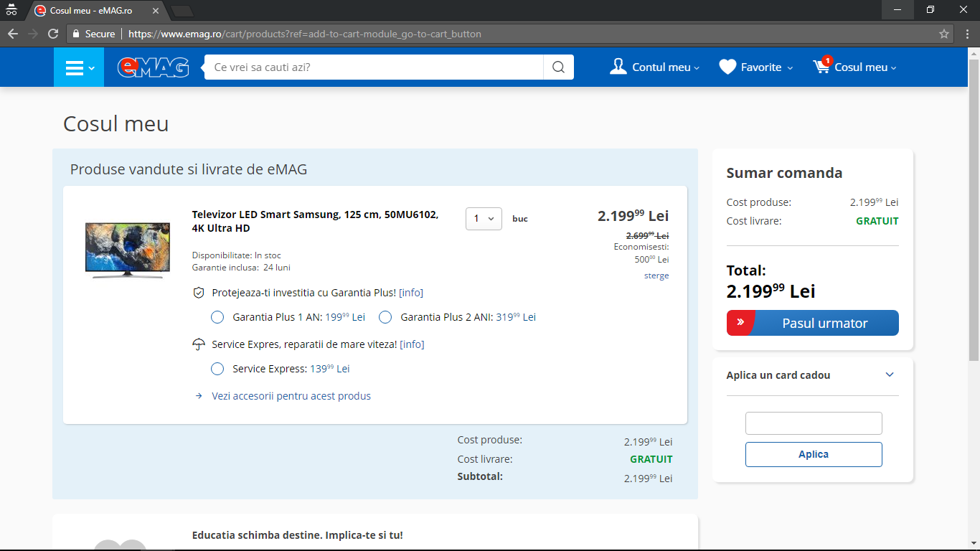This screenshot has height=551, width=980.
Task: Click the Favorite heart icon
Action: pyautogui.click(x=728, y=67)
